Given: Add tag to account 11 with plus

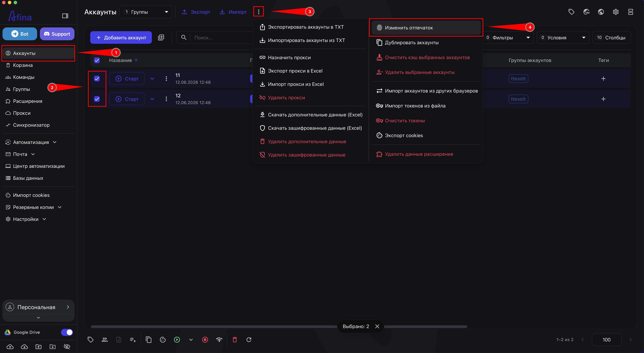Looking at the screenshot, I should (x=603, y=79).
